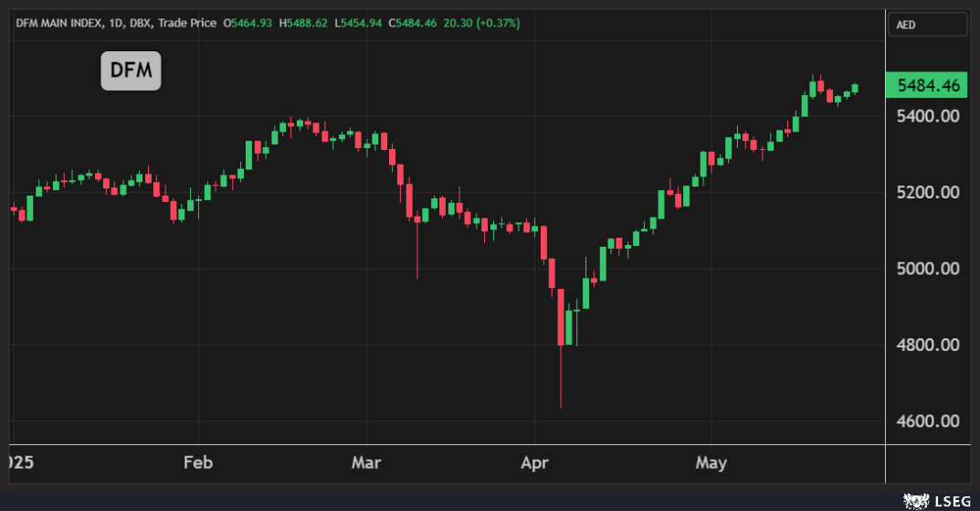Click the green 5484.46 current price tag
980x511 pixels.
click(x=927, y=86)
